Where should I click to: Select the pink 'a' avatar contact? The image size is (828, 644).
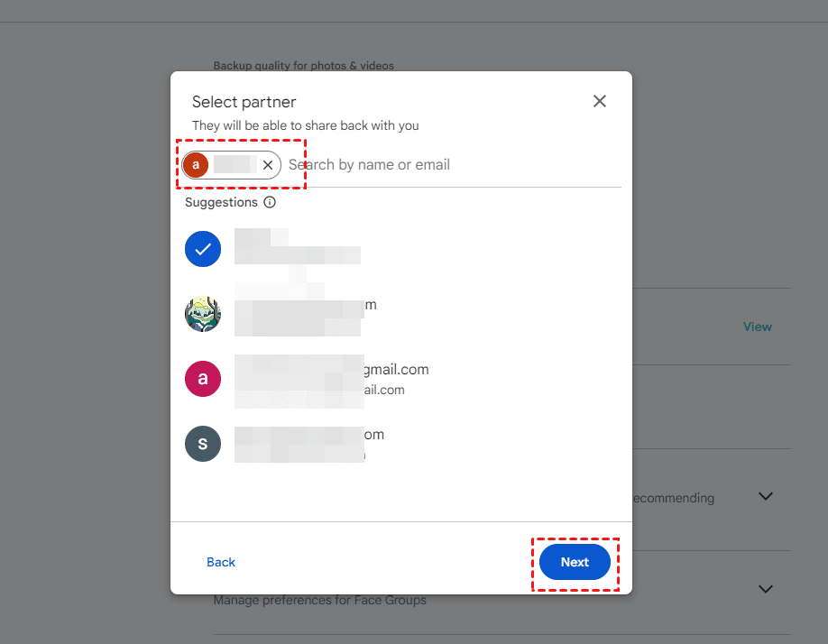203,379
